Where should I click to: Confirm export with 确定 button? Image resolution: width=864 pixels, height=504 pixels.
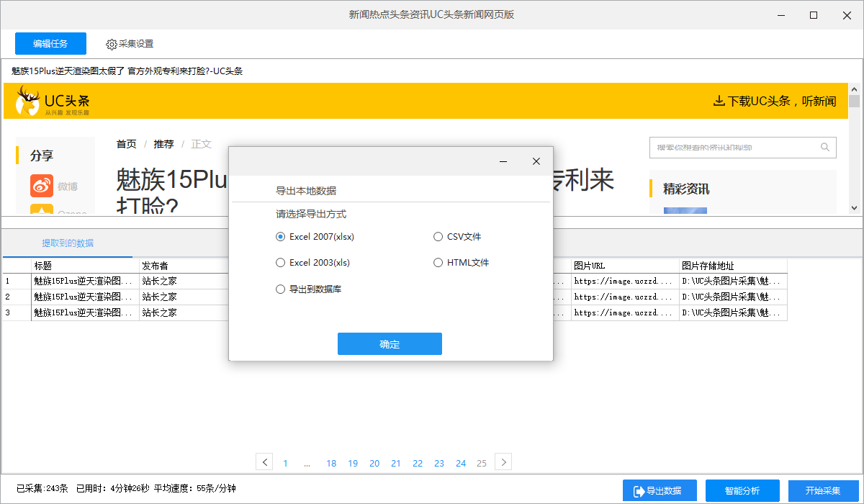pos(390,344)
